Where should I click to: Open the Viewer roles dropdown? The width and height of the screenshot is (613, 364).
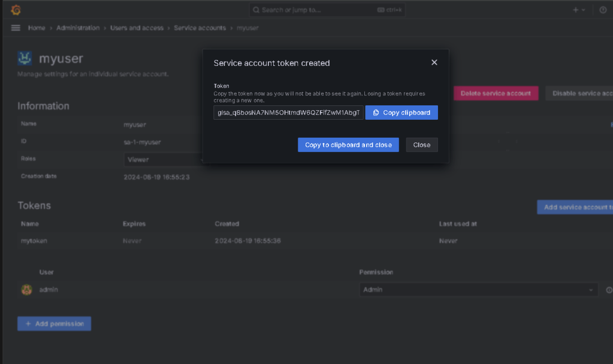[x=164, y=159]
